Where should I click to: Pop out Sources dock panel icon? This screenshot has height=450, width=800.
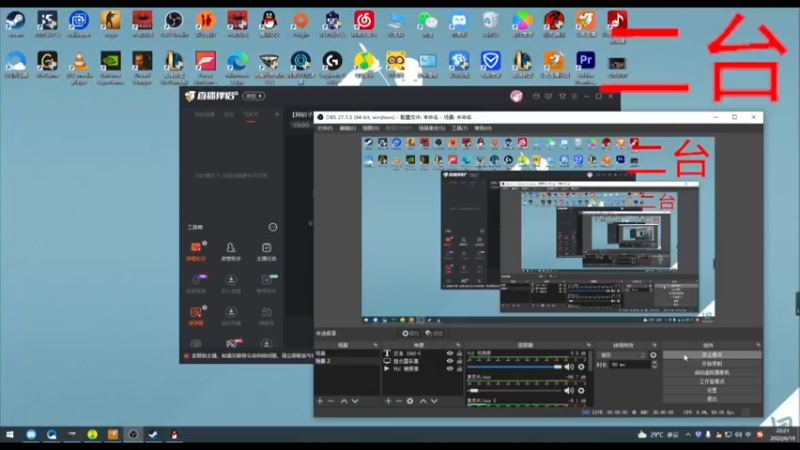coord(458,345)
